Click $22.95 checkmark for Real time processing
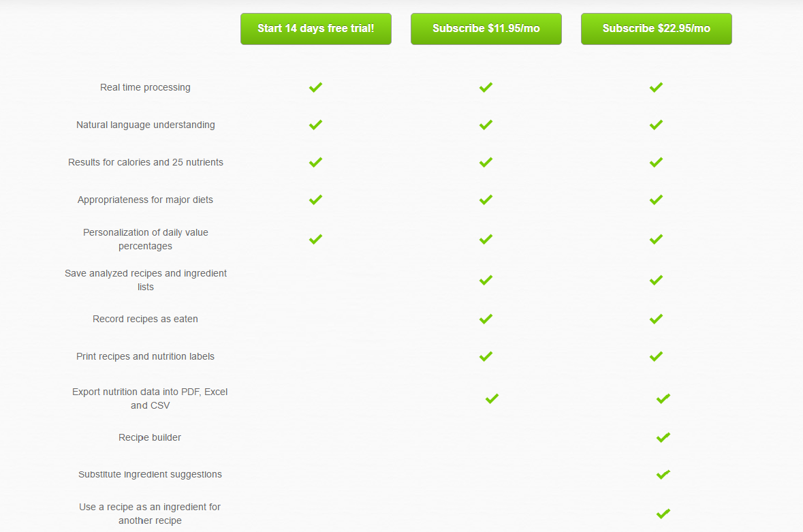Image resolution: width=803 pixels, height=532 pixels. (x=656, y=88)
